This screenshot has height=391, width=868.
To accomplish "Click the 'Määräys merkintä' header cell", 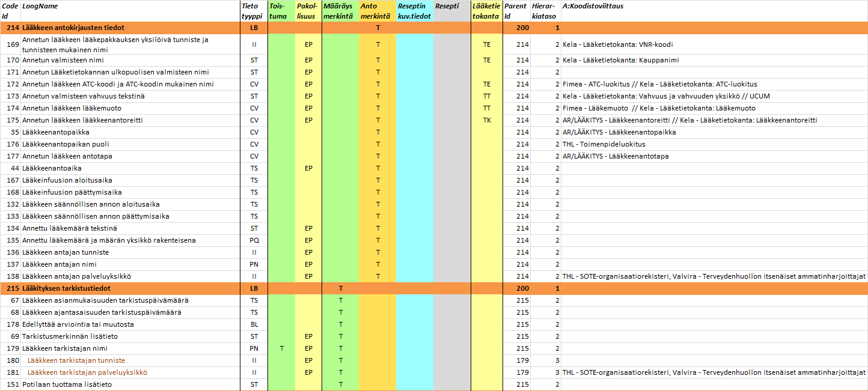I will [340, 11].
